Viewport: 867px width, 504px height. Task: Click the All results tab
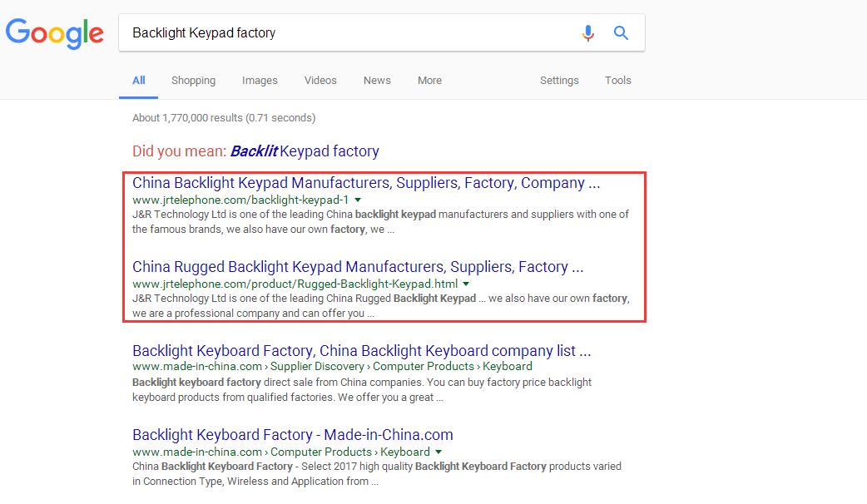point(138,81)
